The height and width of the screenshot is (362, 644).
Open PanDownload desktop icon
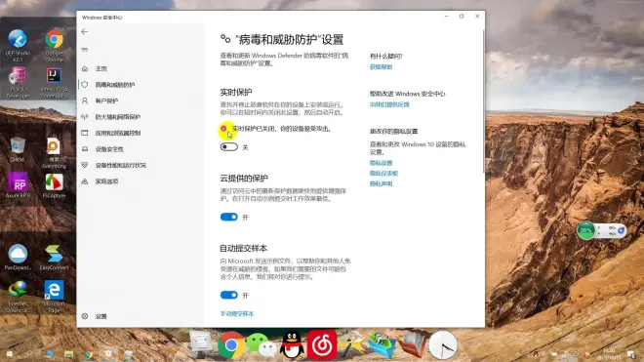[18, 257]
